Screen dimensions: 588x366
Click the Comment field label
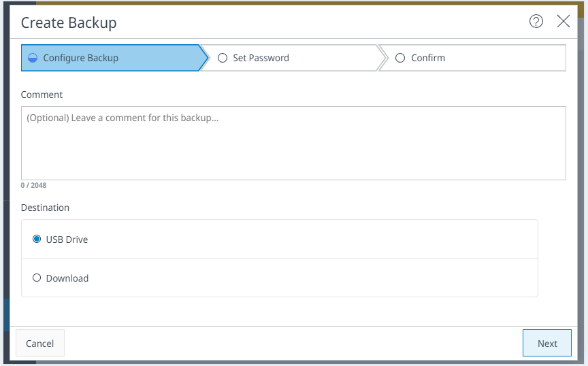point(42,95)
